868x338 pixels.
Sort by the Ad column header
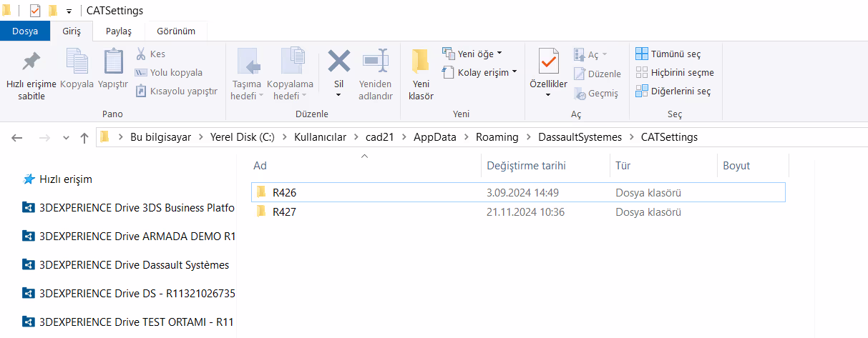(364, 166)
